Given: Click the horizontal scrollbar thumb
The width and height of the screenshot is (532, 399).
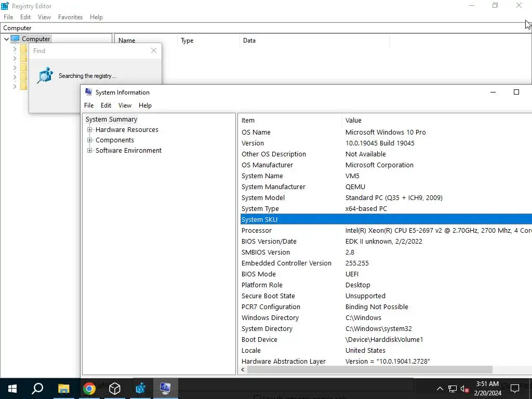Looking at the screenshot, I should click(369, 370).
